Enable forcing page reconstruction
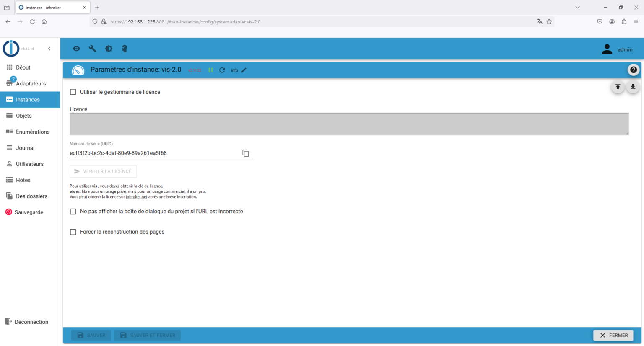 coord(73,232)
